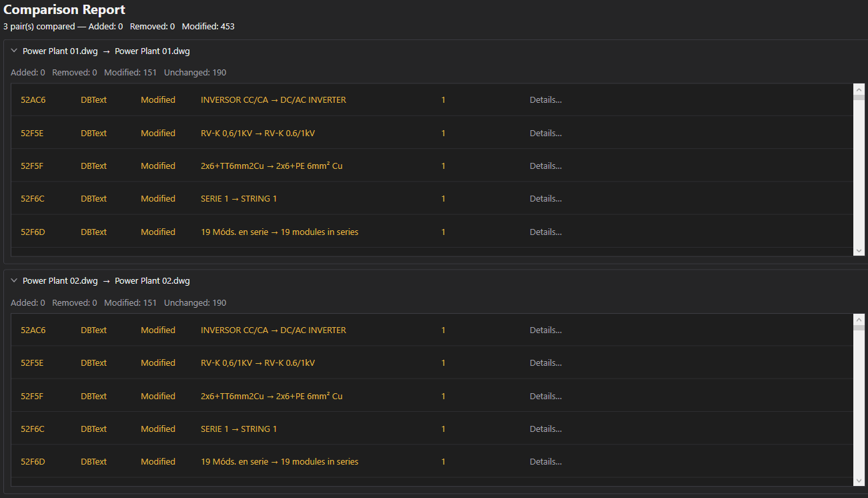Select handle 52AC6 in Power Plant 01 list

tap(33, 100)
